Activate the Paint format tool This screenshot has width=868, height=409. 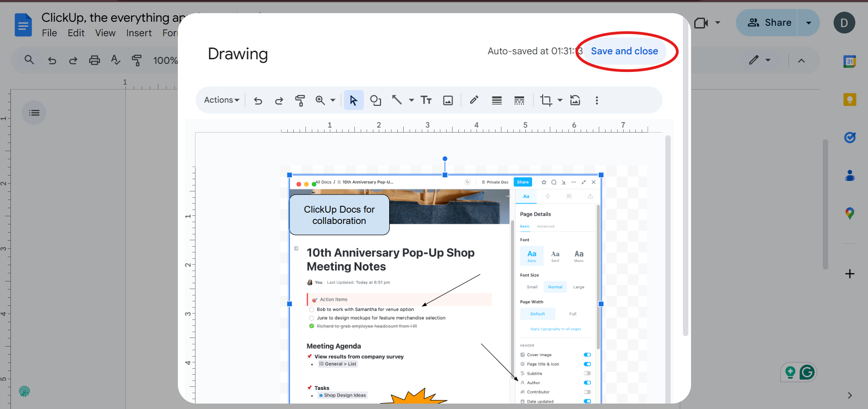(300, 100)
